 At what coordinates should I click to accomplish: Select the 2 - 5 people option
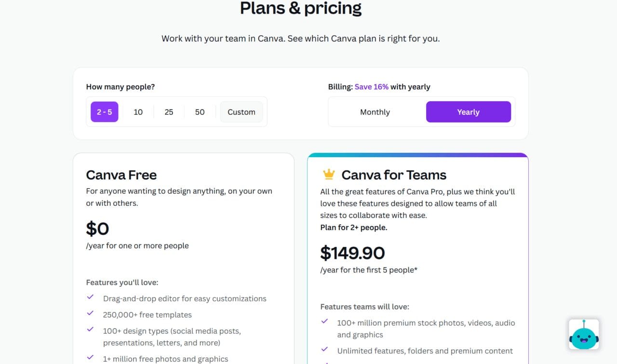click(104, 111)
